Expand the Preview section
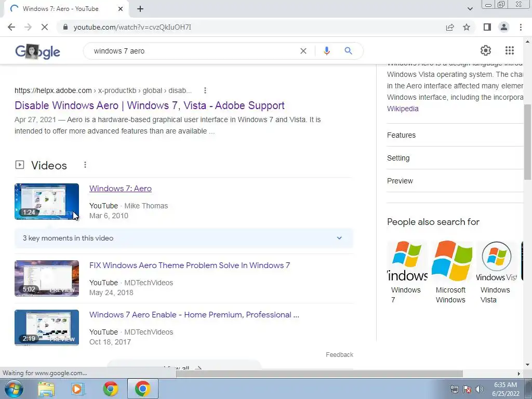532x399 pixels. (x=455, y=181)
